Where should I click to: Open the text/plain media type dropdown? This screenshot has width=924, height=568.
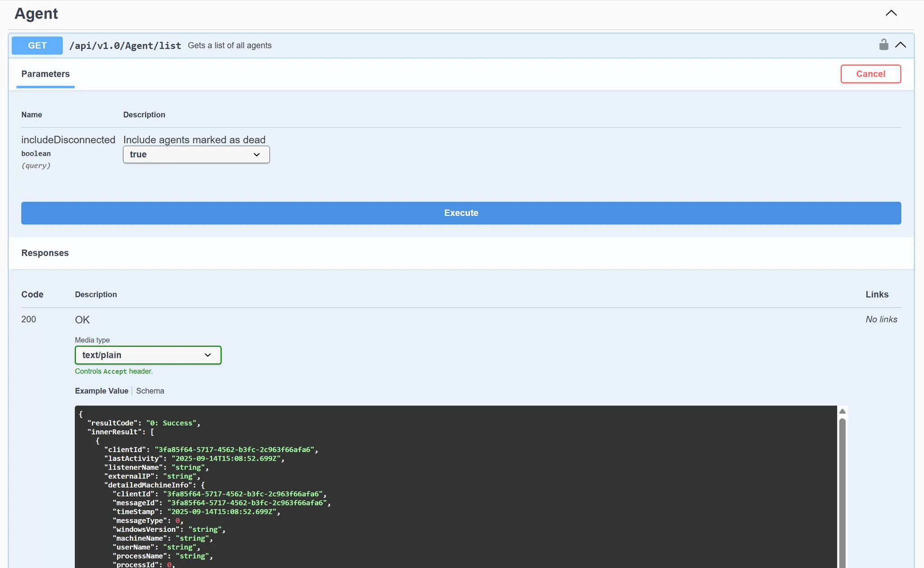coord(148,355)
